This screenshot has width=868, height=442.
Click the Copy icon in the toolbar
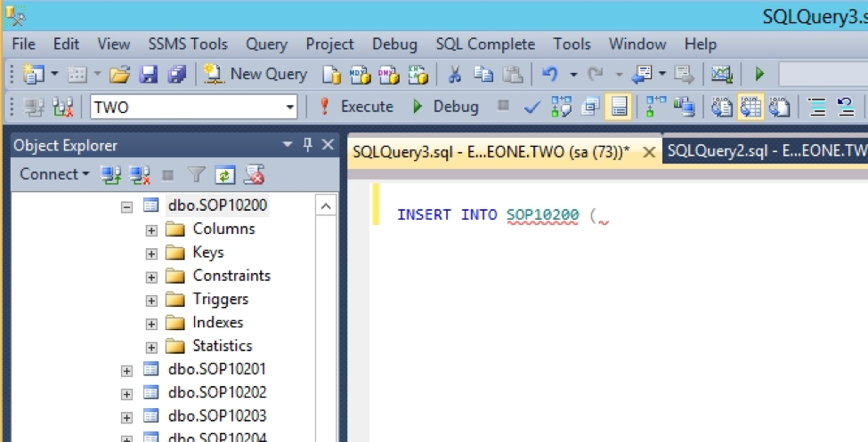[483, 74]
